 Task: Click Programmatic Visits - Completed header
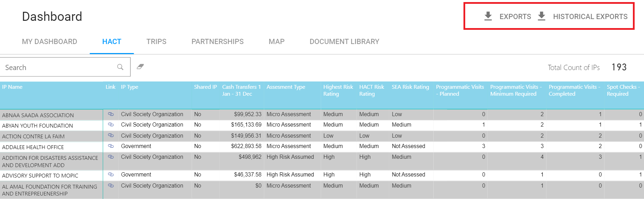[x=575, y=90]
